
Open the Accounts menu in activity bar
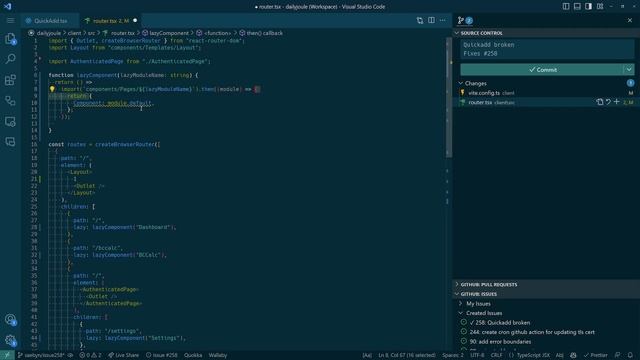(x=10, y=320)
